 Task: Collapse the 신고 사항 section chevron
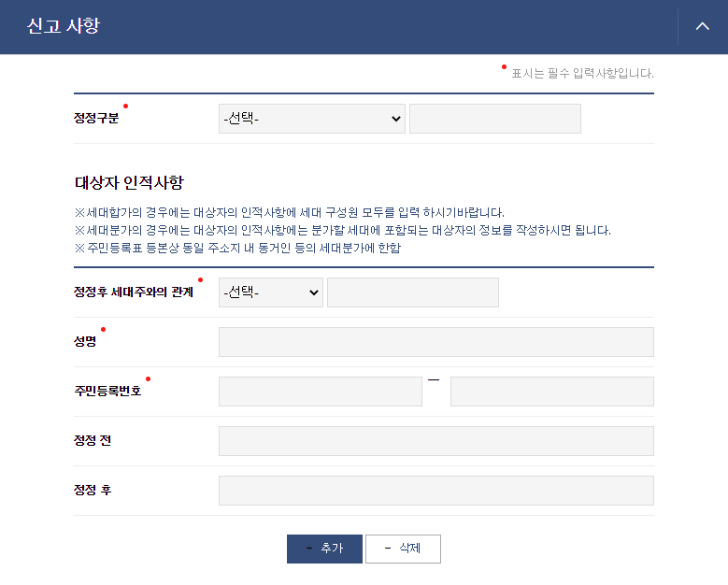(x=702, y=26)
